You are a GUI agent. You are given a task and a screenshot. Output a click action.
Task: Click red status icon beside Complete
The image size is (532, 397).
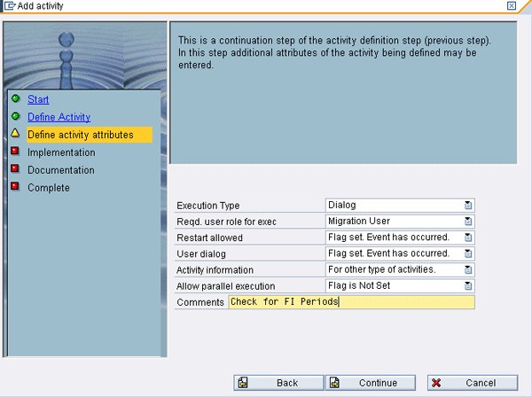point(15,186)
